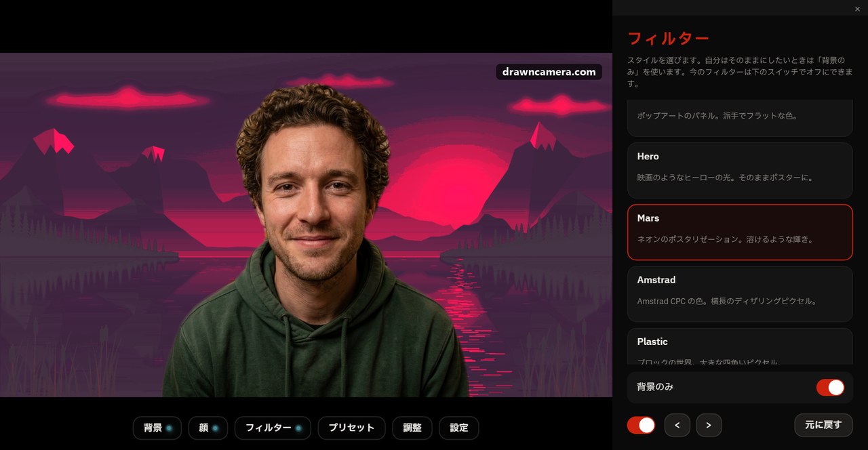This screenshot has width=868, height=450.
Task: Select the card describing ポップアートのパネル
Action: click(x=740, y=118)
